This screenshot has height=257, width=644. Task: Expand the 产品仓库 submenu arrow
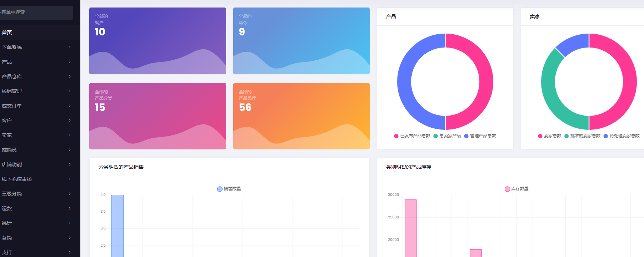[70, 76]
